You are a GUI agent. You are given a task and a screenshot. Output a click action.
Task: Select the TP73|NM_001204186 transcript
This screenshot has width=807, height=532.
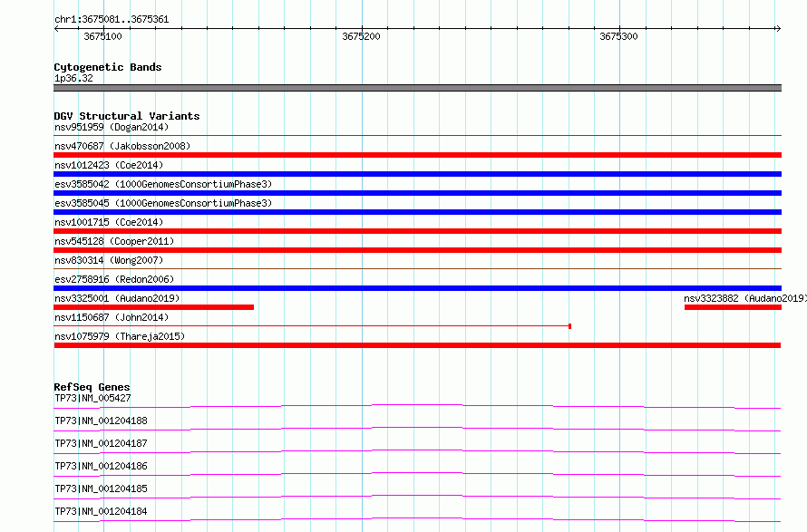click(101, 466)
